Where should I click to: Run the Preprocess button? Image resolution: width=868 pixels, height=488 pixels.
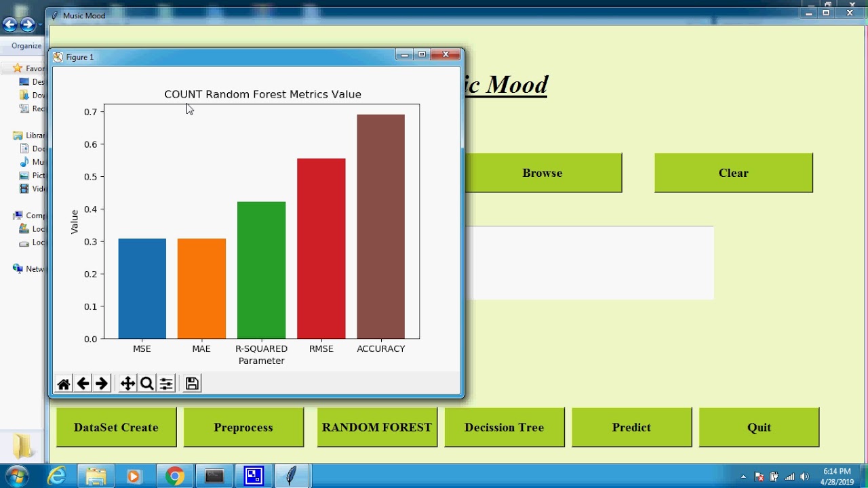(x=243, y=428)
